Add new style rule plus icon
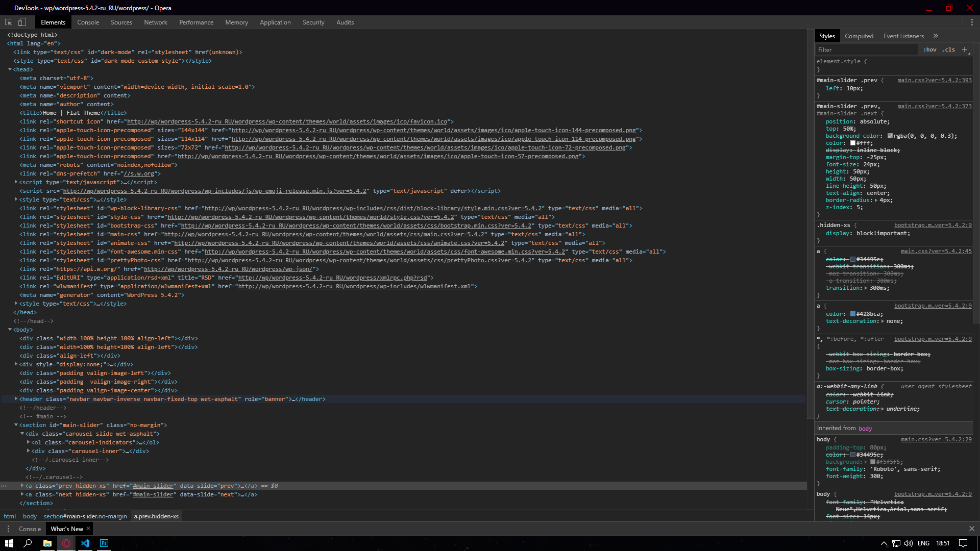 [965, 49]
